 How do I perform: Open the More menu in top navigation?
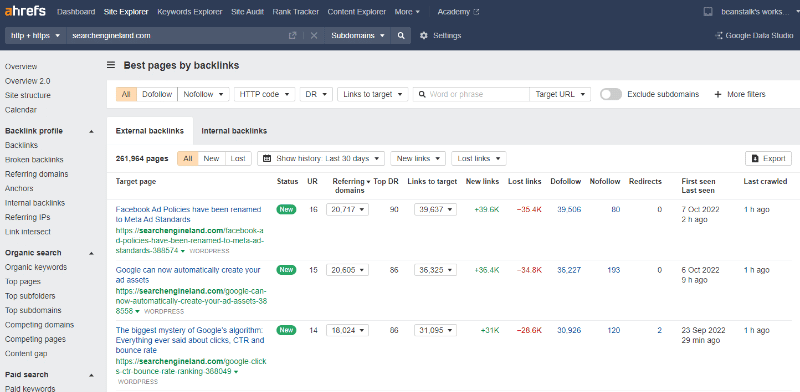click(x=407, y=12)
